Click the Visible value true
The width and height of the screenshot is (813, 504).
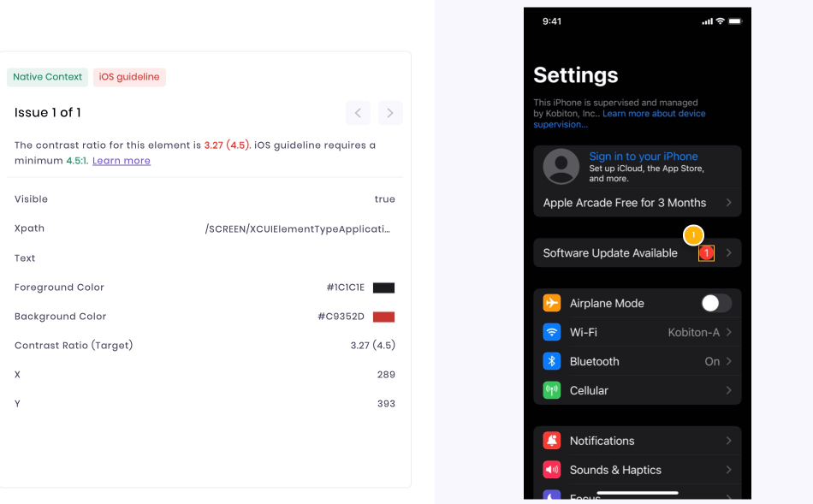click(x=385, y=199)
